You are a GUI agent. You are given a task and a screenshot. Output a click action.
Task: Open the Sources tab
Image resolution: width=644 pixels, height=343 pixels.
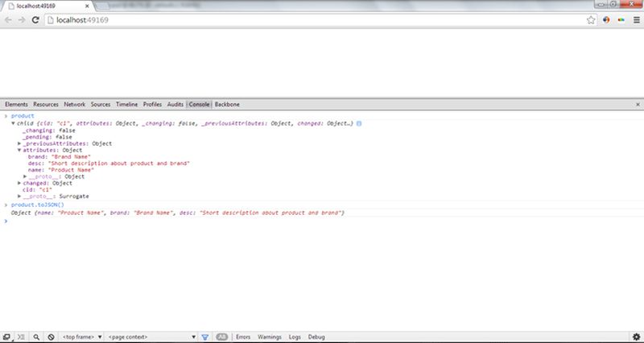pos(101,105)
